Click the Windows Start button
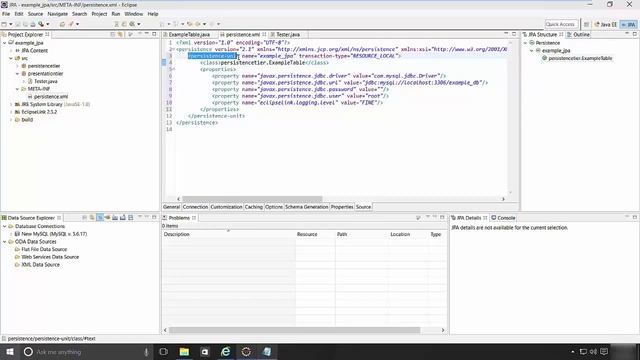 point(10,352)
